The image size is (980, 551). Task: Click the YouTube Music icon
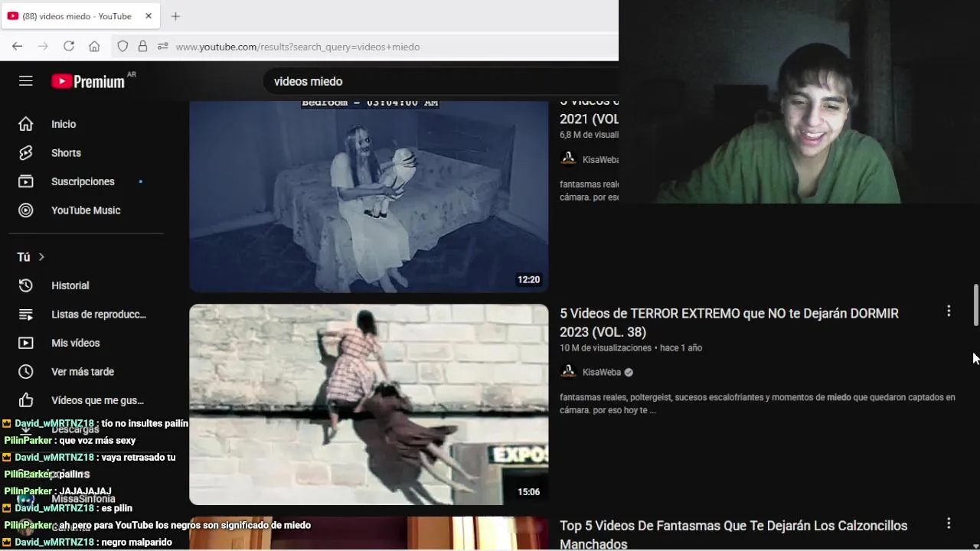[x=26, y=210]
